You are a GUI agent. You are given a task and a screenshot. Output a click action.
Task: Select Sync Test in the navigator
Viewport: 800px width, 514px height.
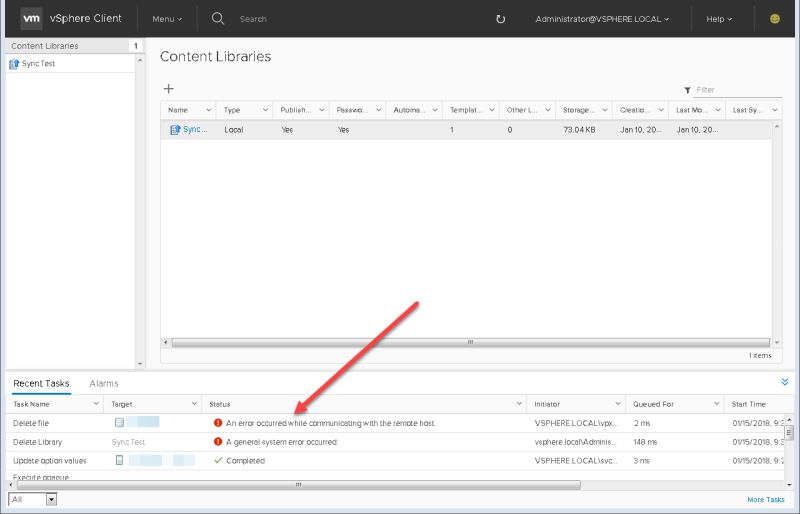click(38, 64)
